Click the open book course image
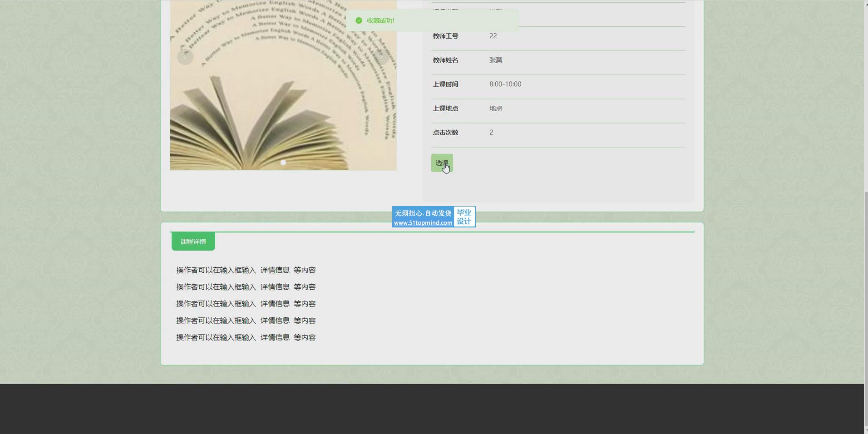 (x=283, y=85)
